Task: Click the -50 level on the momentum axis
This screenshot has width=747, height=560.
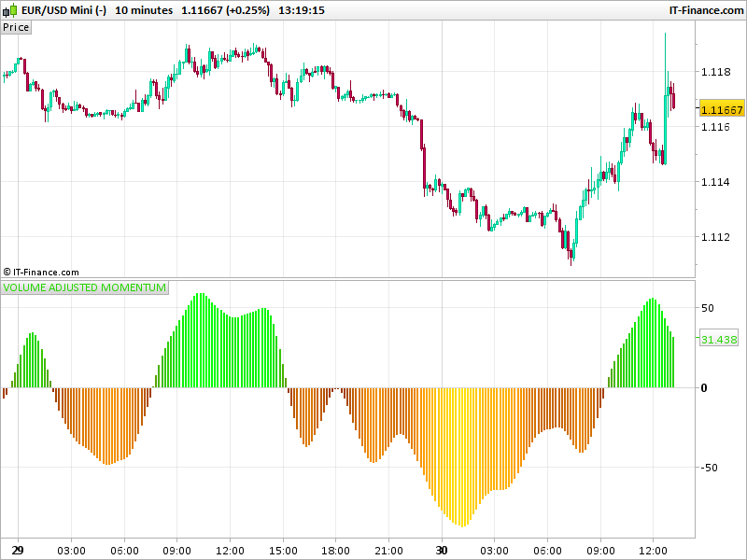Action: (x=709, y=468)
